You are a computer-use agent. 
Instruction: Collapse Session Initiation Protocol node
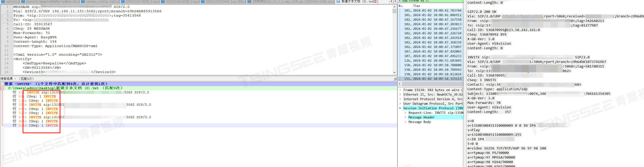tap(400, 108)
